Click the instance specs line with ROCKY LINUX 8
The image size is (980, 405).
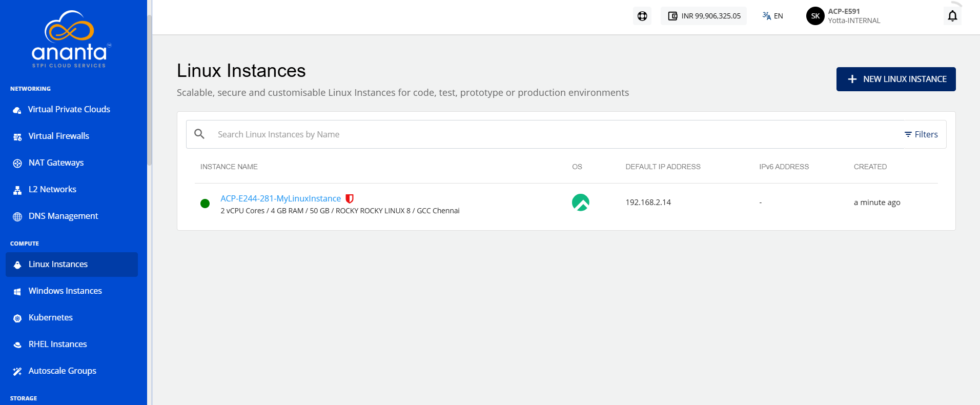[340, 211]
